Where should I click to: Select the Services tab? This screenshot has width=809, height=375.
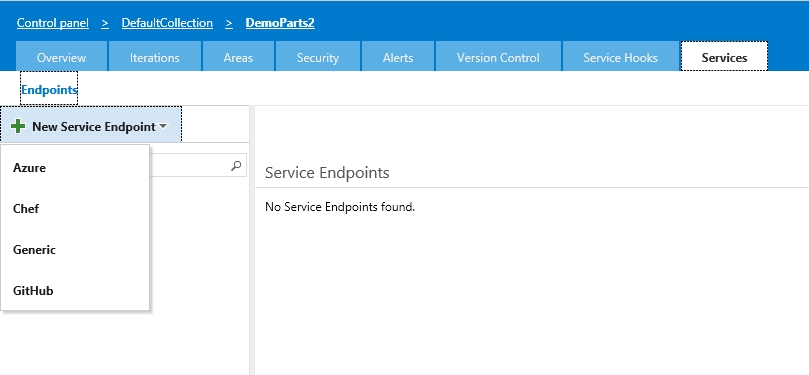(724, 57)
